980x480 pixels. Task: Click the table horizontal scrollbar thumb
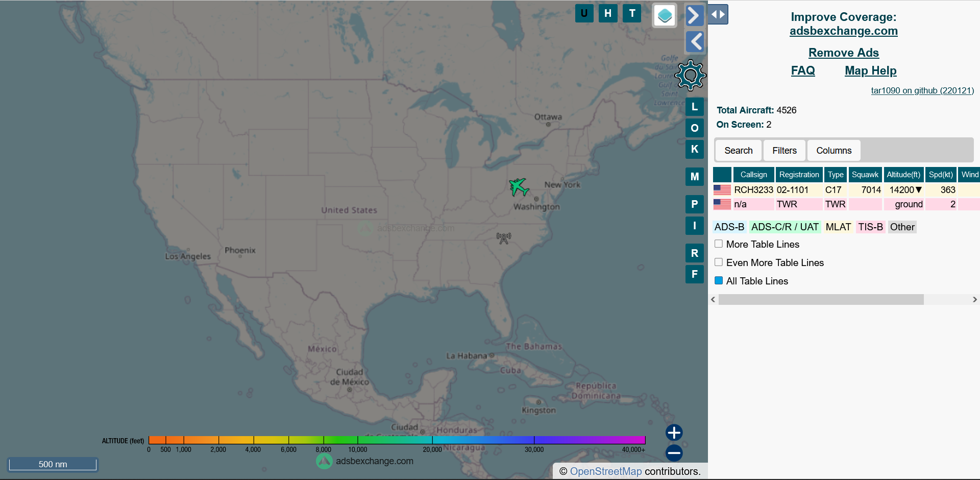[x=821, y=300]
